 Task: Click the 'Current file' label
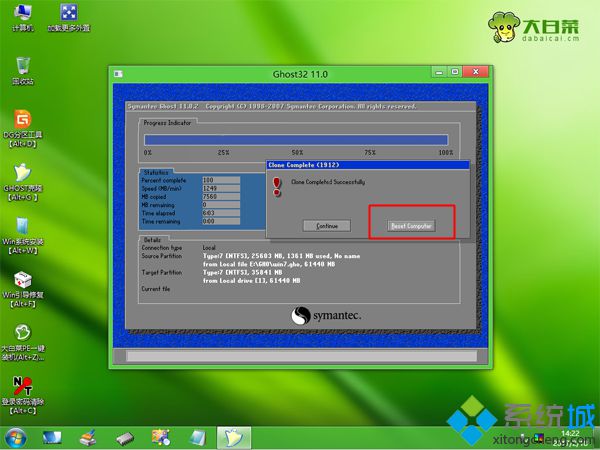tap(155, 289)
